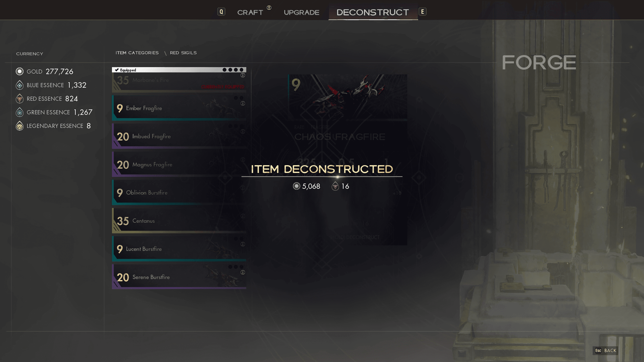
Task: Select Imbued Fragfire sigil from list
Action: click(179, 136)
